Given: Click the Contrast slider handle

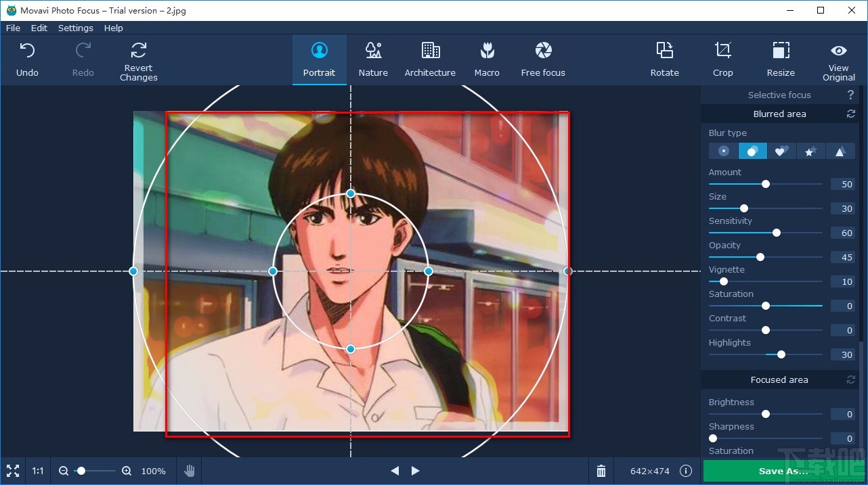Looking at the screenshot, I should coord(766,330).
